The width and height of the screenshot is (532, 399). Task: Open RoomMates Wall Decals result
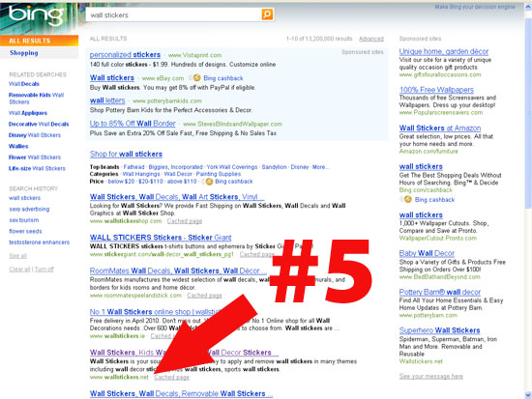178,271
